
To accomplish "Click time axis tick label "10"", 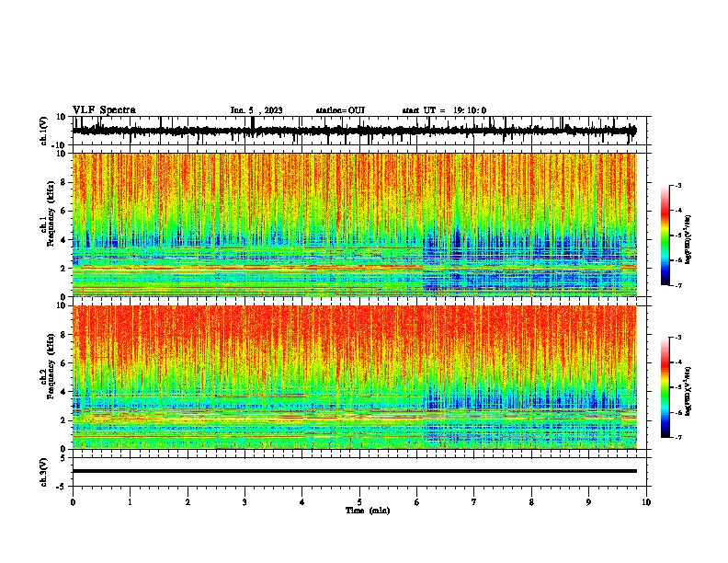I will pos(646,502).
